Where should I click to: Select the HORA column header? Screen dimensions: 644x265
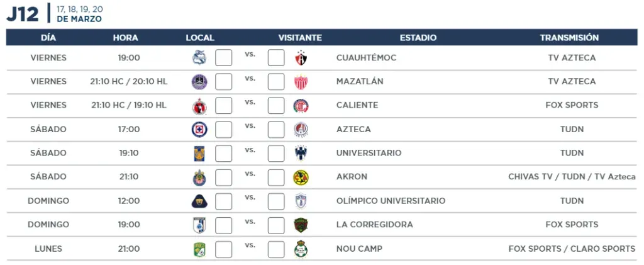126,38
